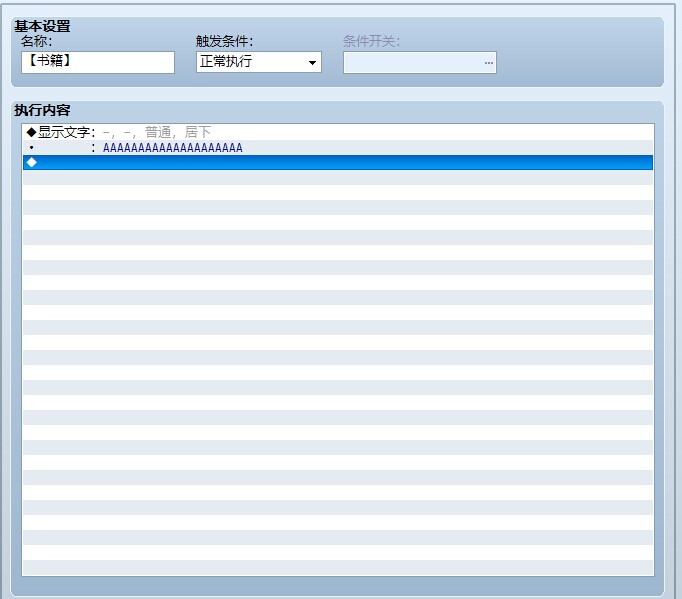682x599 pixels.
Task: Click the 名称 label
Action: [37, 41]
